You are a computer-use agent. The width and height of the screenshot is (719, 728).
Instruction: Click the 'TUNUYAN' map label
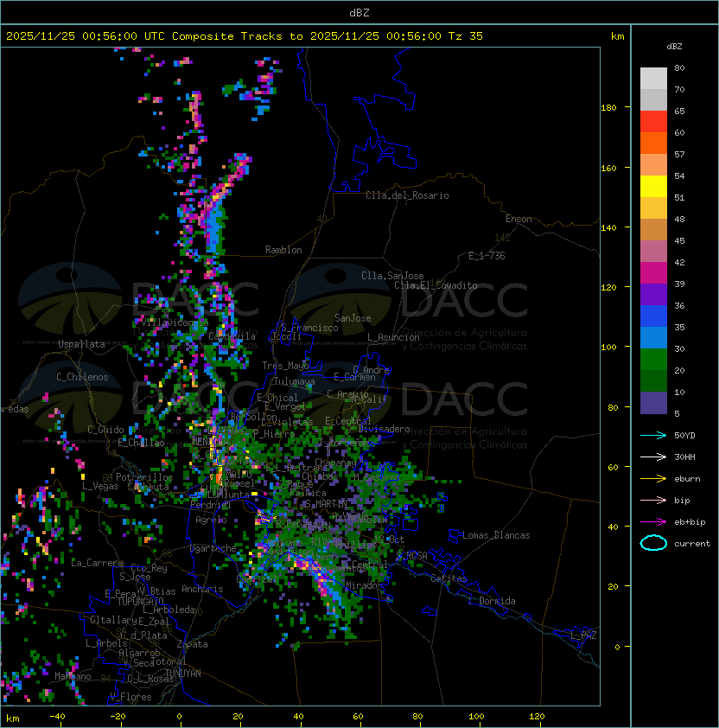(x=183, y=674)
